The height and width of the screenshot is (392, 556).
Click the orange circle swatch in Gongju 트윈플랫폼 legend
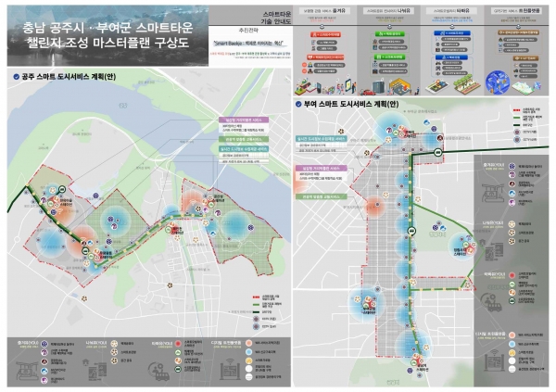coord(249,343)
